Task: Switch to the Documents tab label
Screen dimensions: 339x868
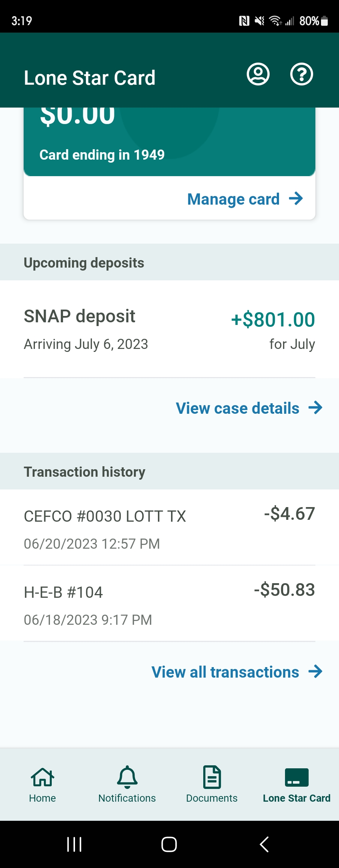Action: tap(212, 798)
